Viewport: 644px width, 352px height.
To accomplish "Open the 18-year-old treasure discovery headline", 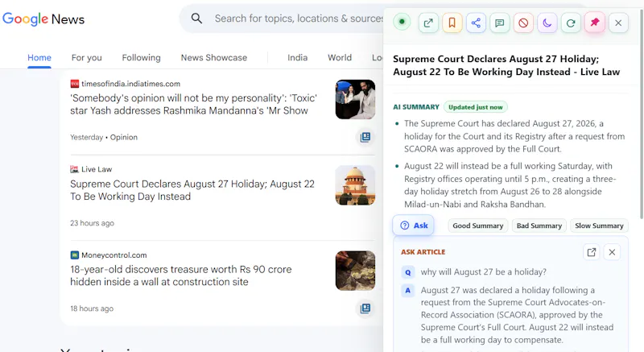I will tap(180, 275).
